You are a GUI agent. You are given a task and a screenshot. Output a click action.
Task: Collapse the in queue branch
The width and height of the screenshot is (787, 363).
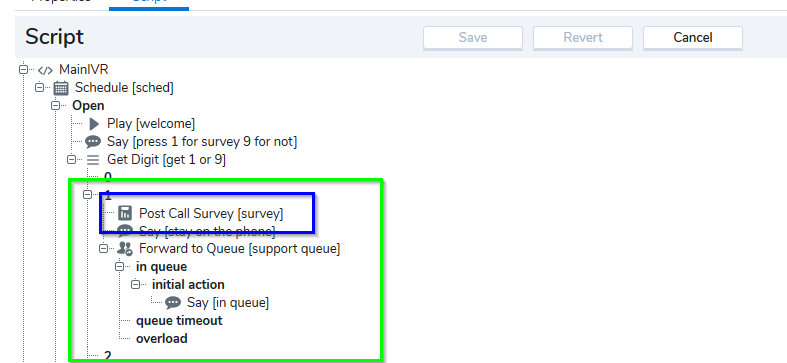pos(119,267)
